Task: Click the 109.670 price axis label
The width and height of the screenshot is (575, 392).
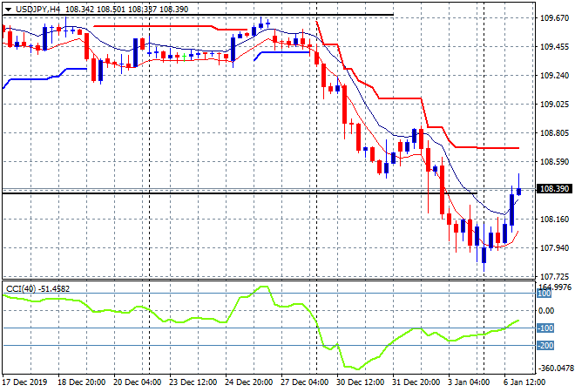Action: click(x=555, y=18)
